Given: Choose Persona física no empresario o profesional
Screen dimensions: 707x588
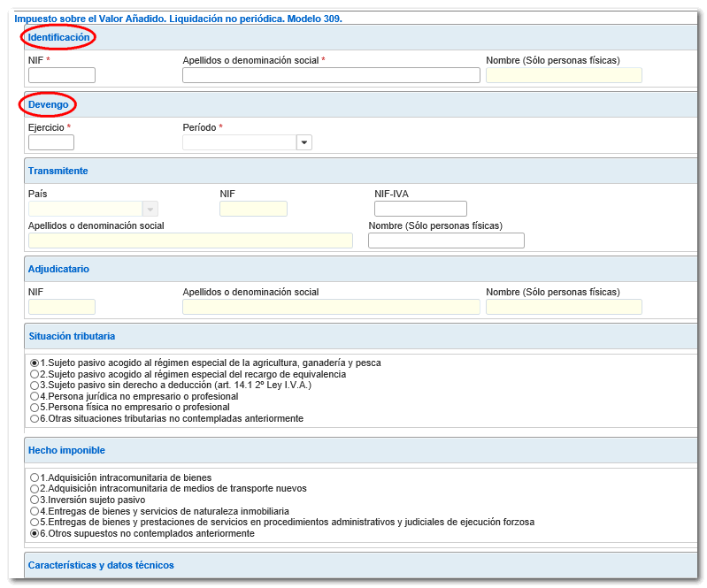Looking at the screenshot, I should 35,408.
